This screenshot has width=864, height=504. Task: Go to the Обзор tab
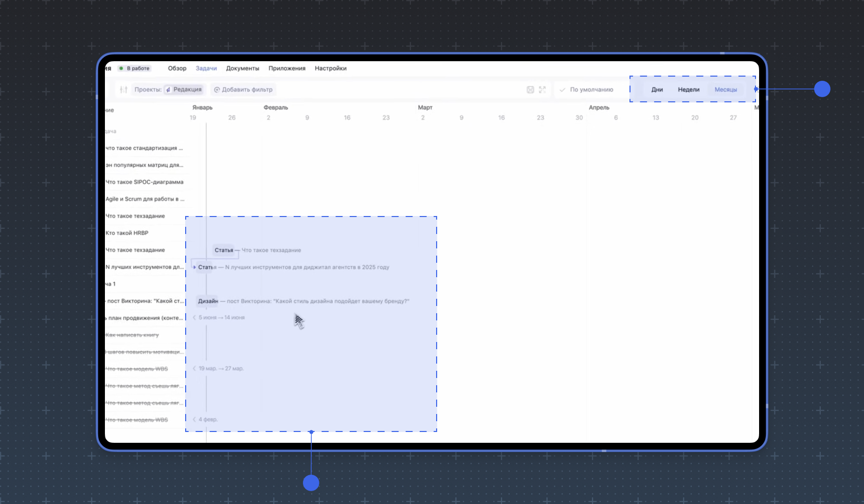[177, 68]
